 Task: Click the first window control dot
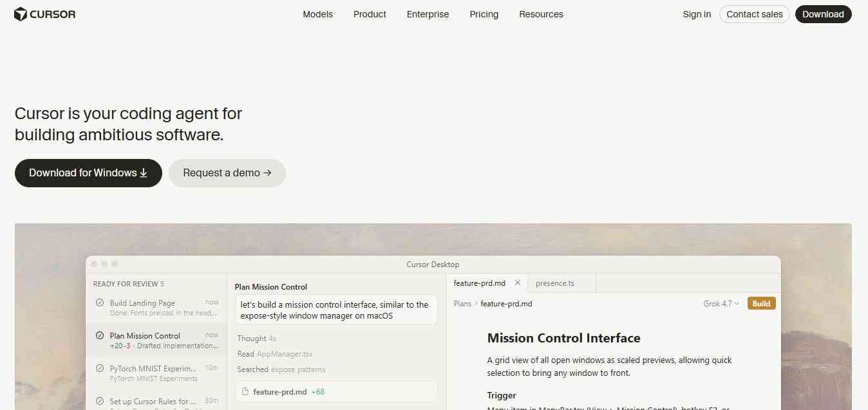pyautogui.click(x=94, y=264)
